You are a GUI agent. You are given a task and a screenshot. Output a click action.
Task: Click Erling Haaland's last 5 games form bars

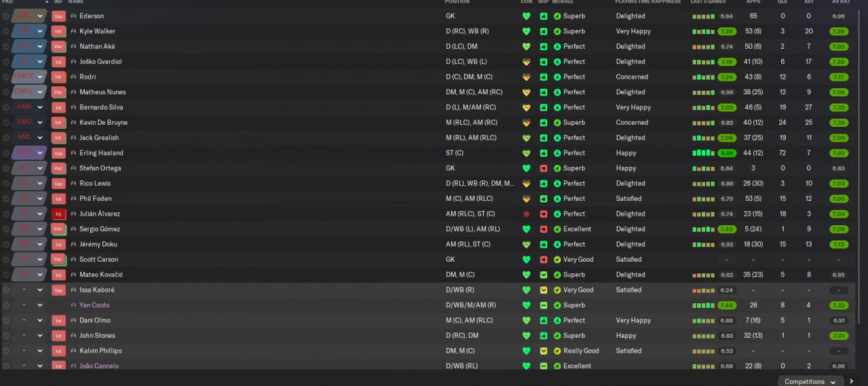(x=703, y=153)
